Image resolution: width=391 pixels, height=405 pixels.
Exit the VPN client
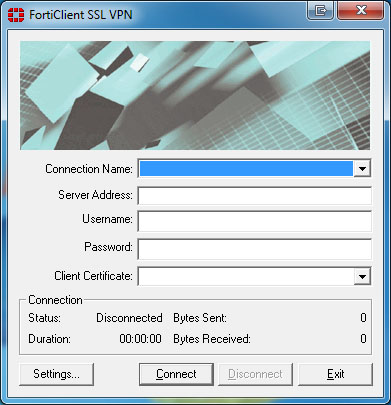[x=335, y=374]
